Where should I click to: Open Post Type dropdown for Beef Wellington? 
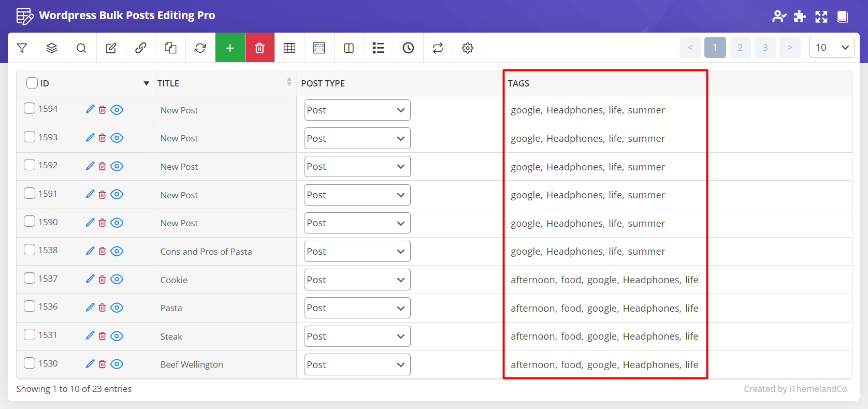[357, 364]
